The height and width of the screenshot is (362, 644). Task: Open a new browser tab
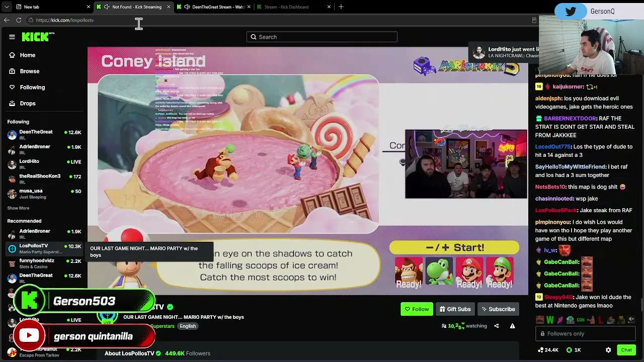click(x=341, y=7)
